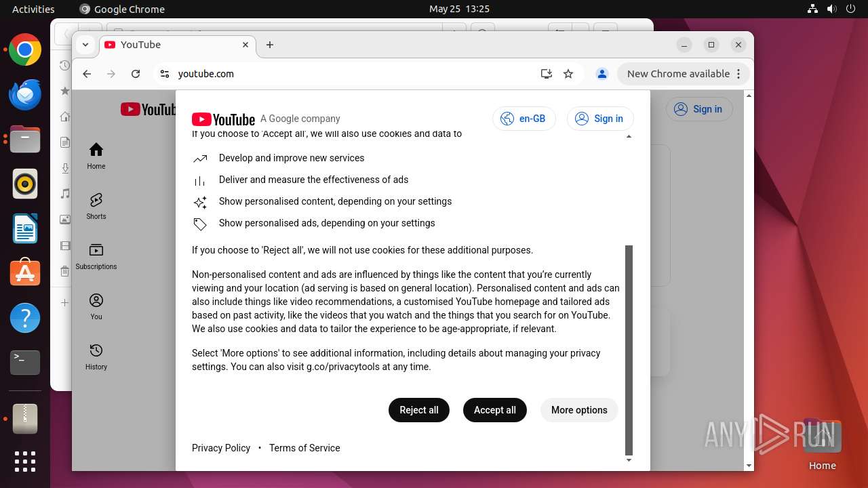Screen dimensions: 868x488
Task: Open a new tab with plus button
Action: point(270,45)
